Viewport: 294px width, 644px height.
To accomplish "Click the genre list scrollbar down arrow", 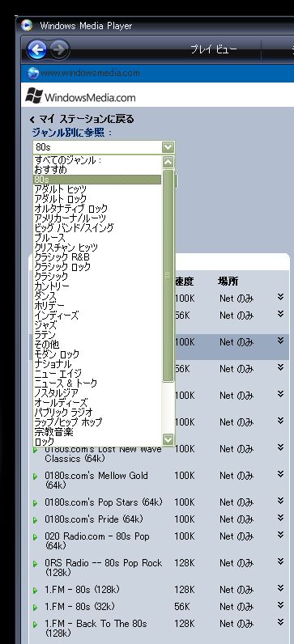I will 168,439.
